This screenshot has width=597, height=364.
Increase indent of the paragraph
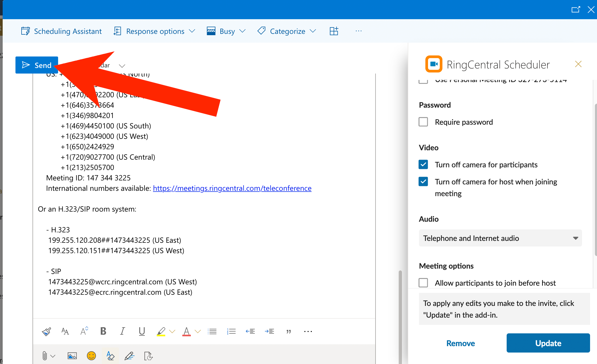(x=269, y=331)
